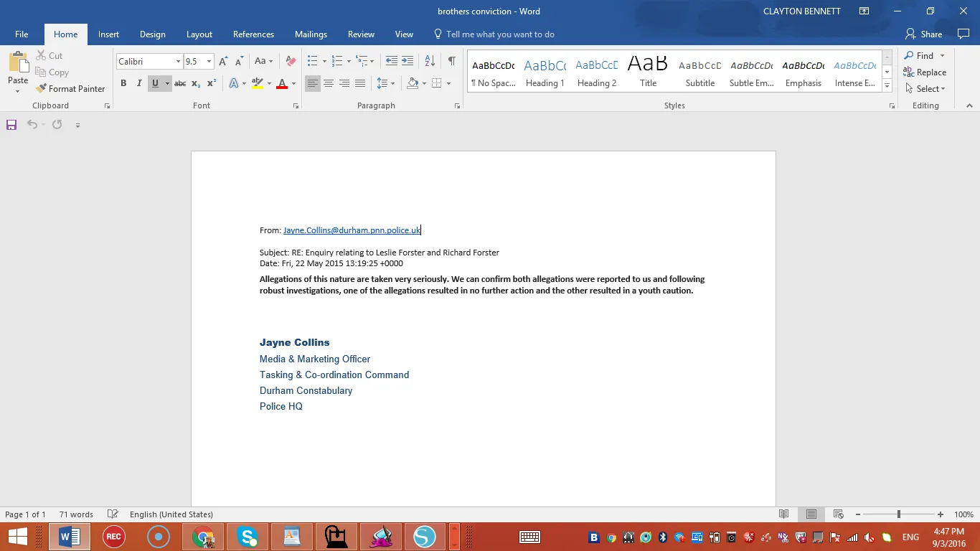980x551 pixels.
Task: Apply Text Effects and Typography
Action: pos(234,83)
